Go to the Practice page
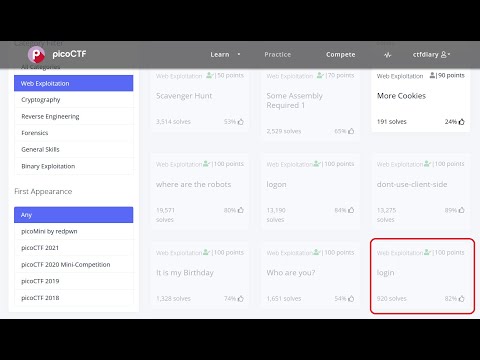This screenshot has height=360, width=480. [x=278, y=54]
